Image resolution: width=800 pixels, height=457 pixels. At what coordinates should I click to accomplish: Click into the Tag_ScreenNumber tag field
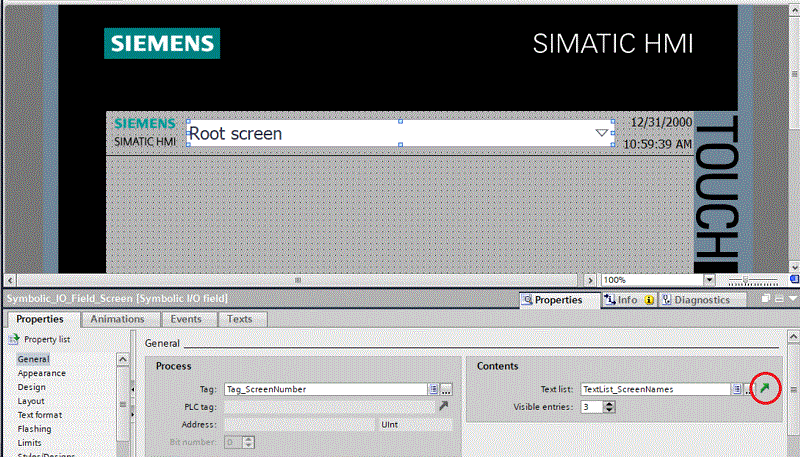[324, 389]
